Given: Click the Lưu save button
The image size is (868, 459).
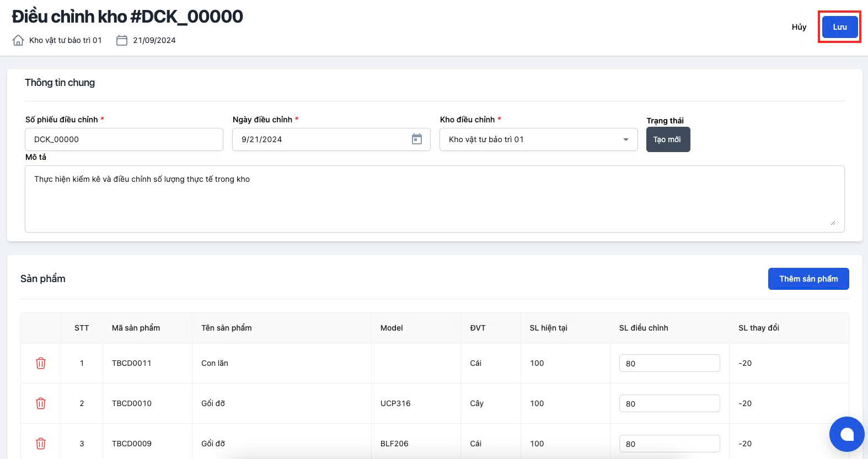Looking at the screenshot, I should coord(839,27).
